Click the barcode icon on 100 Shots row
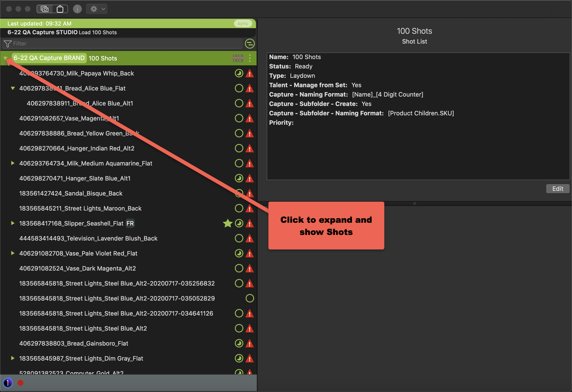This screenshot has width=572, height=392. coord(238,58)
